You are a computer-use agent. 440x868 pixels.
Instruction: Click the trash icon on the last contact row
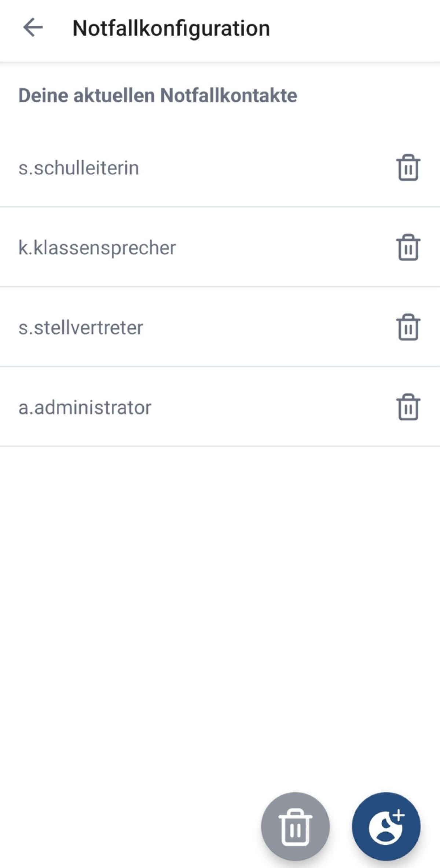[408, 407]
